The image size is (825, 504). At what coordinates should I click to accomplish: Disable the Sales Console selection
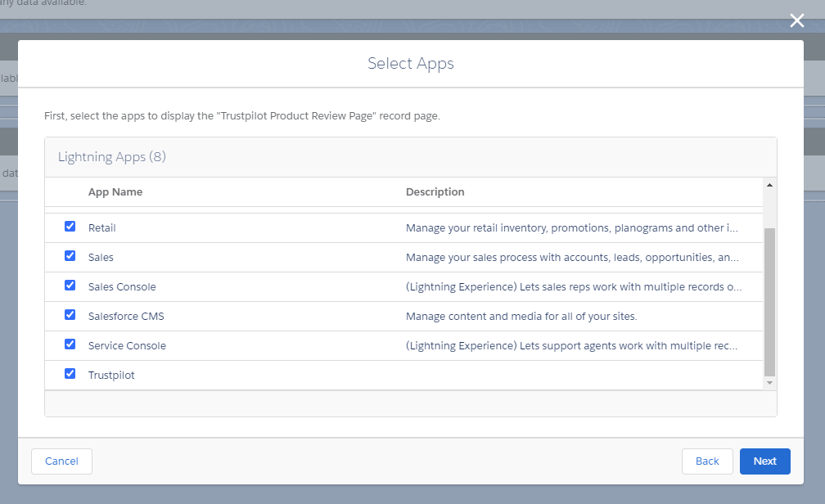(70, 285)
